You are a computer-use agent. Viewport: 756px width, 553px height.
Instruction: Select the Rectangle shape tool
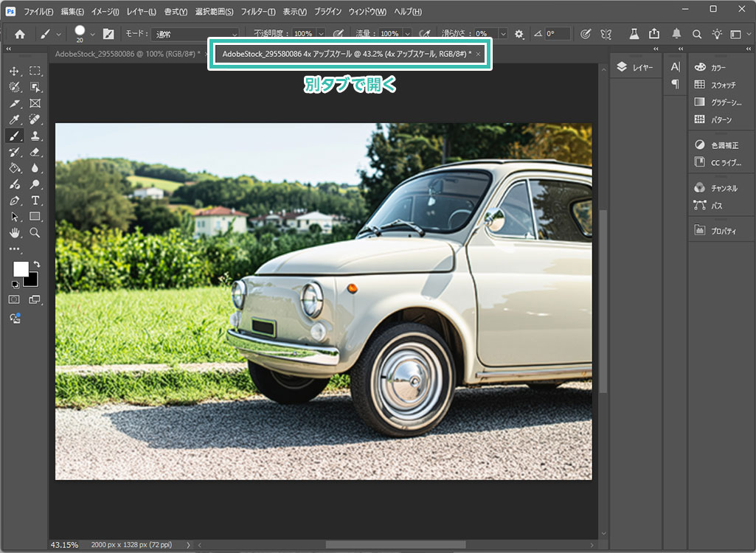click(35, 217)
